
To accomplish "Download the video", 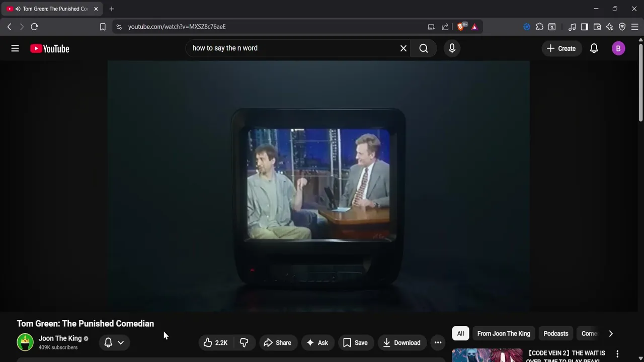I will pos(401,343).
